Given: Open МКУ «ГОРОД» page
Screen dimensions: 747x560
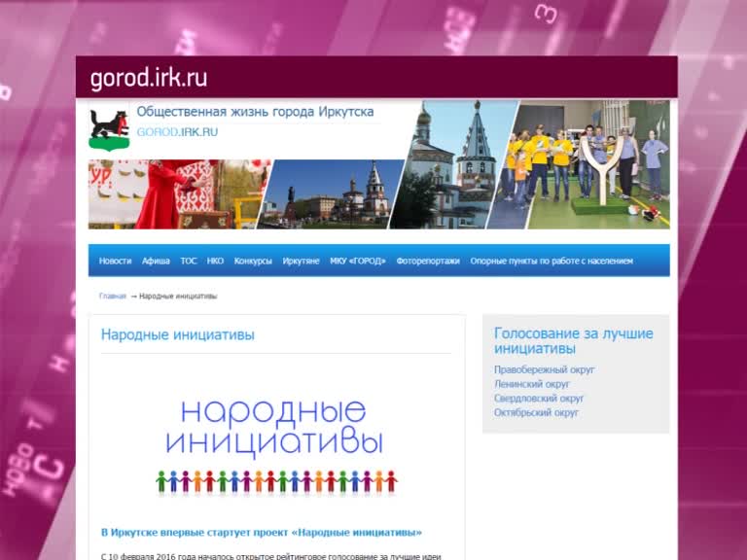Looking at the screenshot, I should point(358,261).
